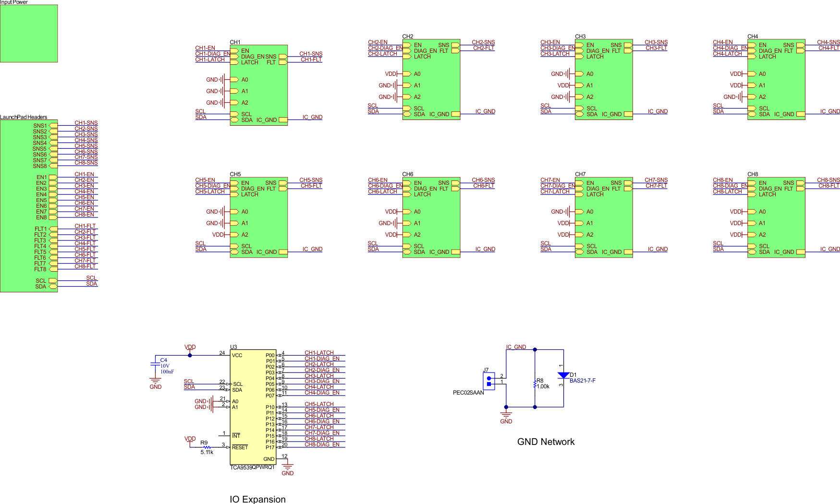
Task: Click the 5.11k value under R9
Action: pyautogui.click(x=207, y=452)
